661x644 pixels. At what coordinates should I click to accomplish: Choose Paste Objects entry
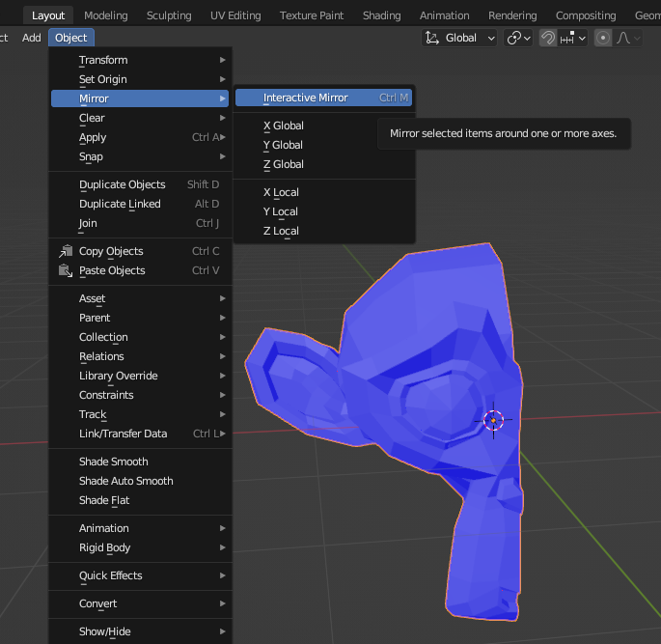coord(140,270)
